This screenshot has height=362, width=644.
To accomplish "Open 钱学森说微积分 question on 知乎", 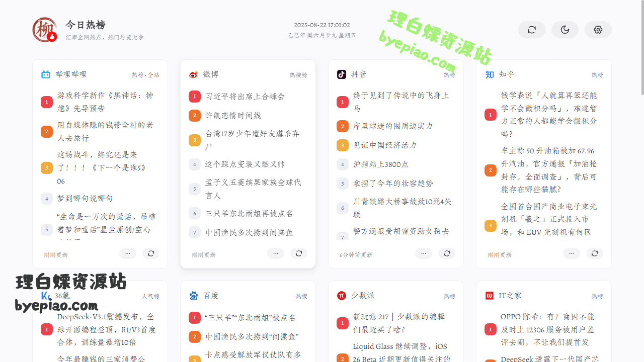I will [550, 115].
